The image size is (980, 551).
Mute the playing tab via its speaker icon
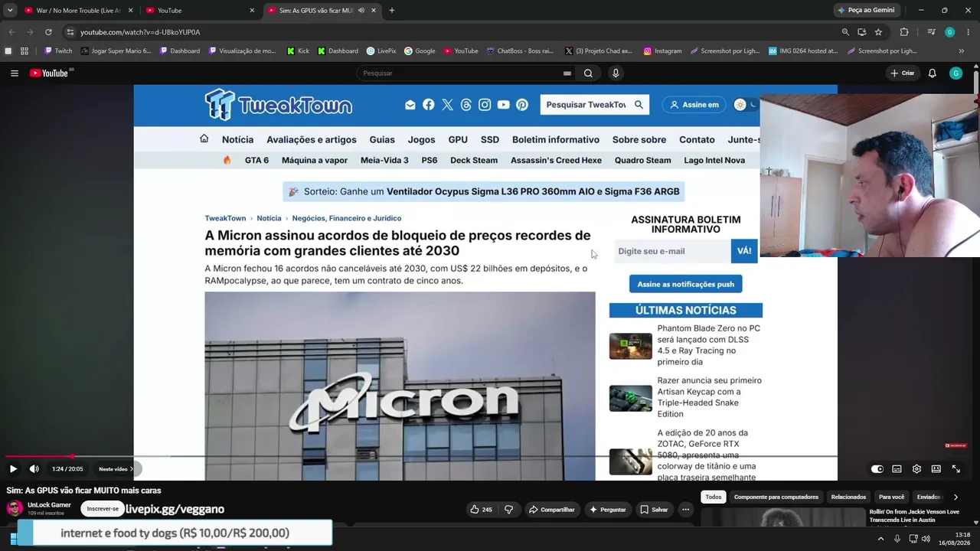click(361, 11)
